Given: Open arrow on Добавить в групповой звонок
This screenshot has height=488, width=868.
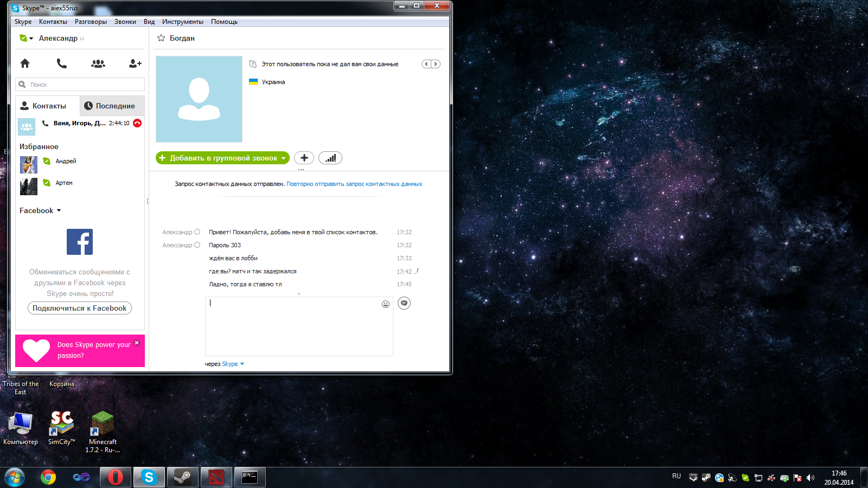Looking at the screenshot, I should (283, 158).
